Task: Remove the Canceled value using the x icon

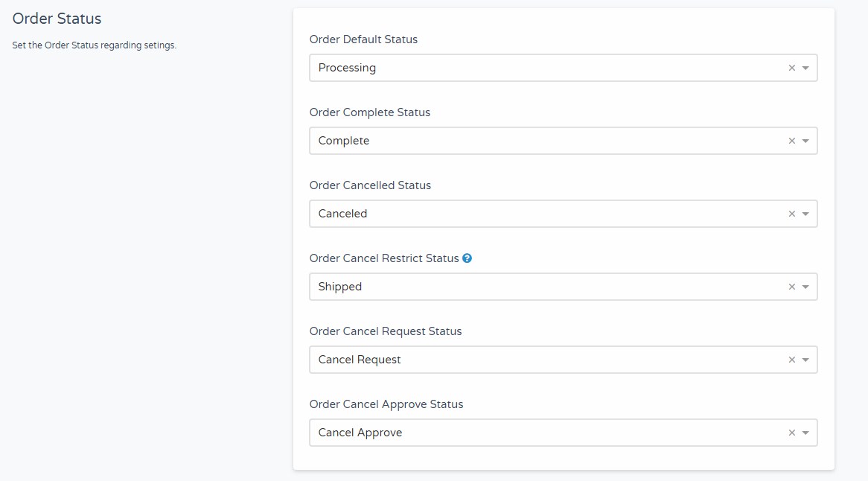Action: pos(791,214)
